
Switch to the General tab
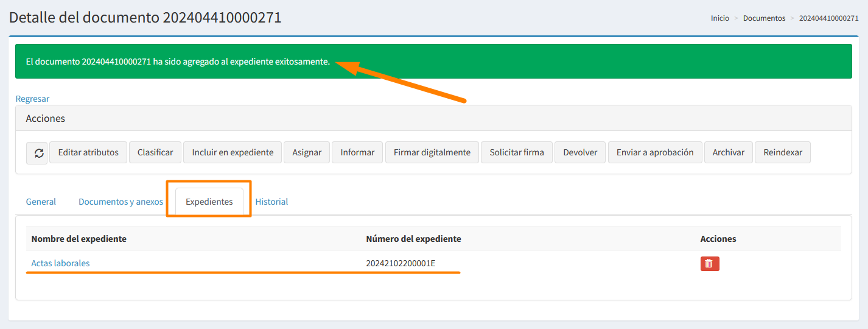coord(41,202)
